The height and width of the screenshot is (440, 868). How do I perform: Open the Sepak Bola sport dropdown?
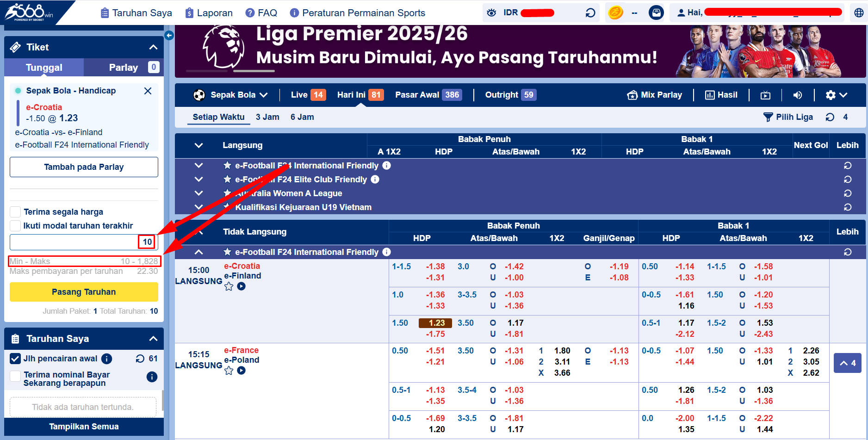231,95
